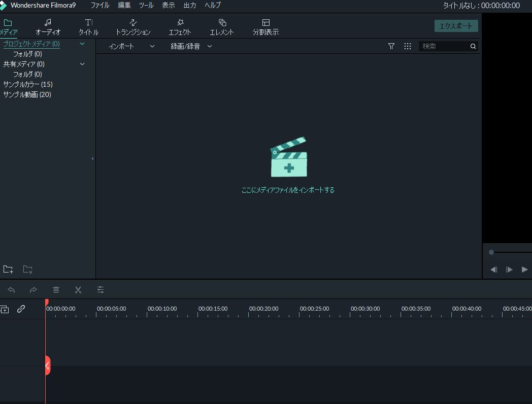Open the 分割表示 tab
Viewport: 532px width, 404px height.
(x=265, y=27)
